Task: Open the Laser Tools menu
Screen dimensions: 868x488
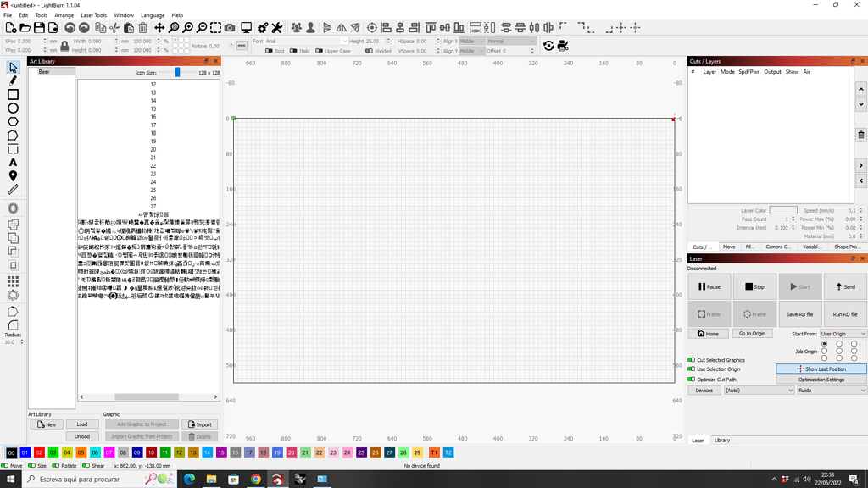Action: click(93, 15)
